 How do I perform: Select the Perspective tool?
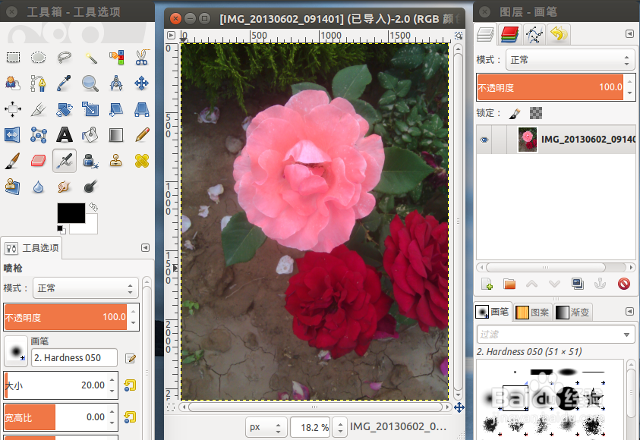tap(142, 109)
